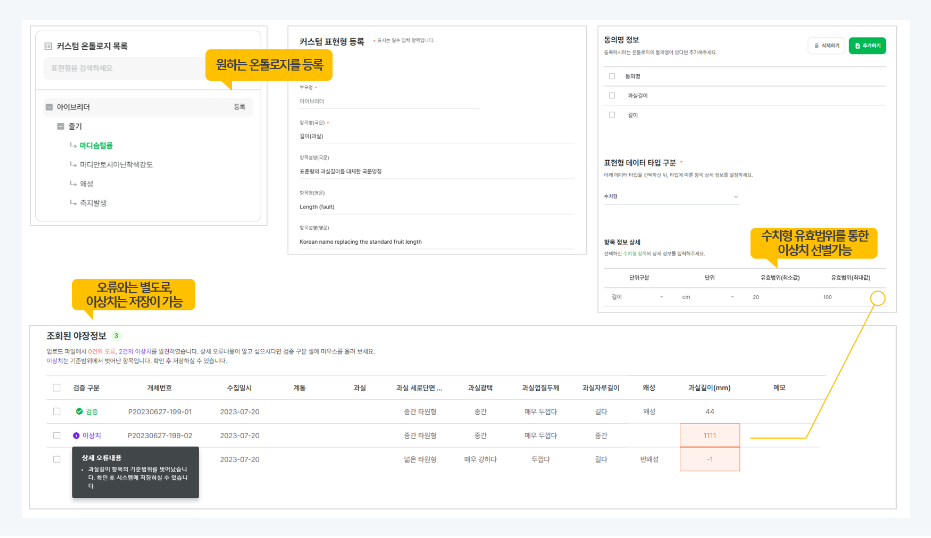
Task: Collapse the 아이브리더 tree node
Action: pos(49,107)
